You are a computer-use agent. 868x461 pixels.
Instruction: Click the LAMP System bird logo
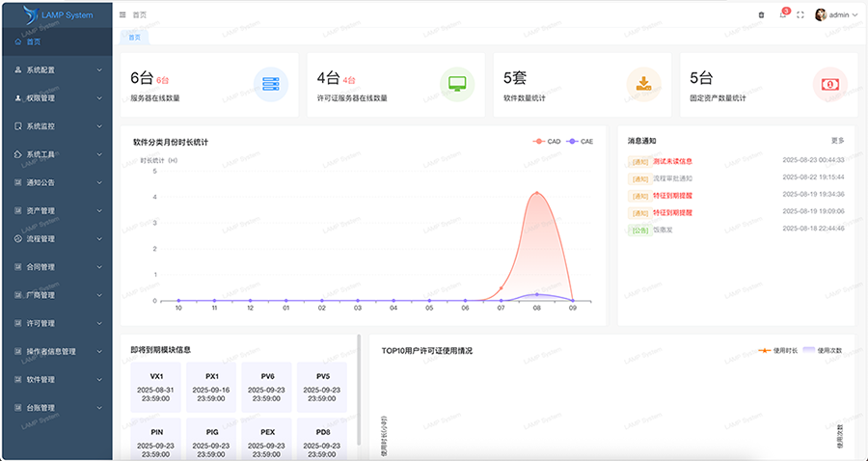coord(31,14)
